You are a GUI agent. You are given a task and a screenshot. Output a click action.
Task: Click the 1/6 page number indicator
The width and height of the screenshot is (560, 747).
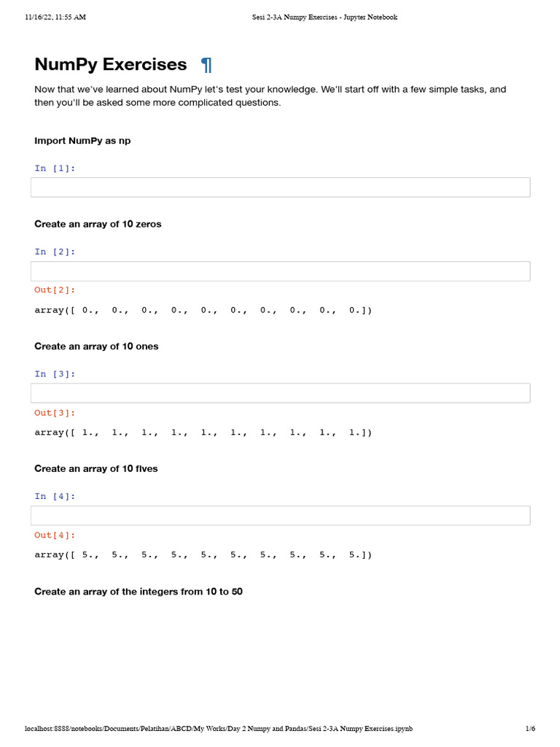point(530,729)
